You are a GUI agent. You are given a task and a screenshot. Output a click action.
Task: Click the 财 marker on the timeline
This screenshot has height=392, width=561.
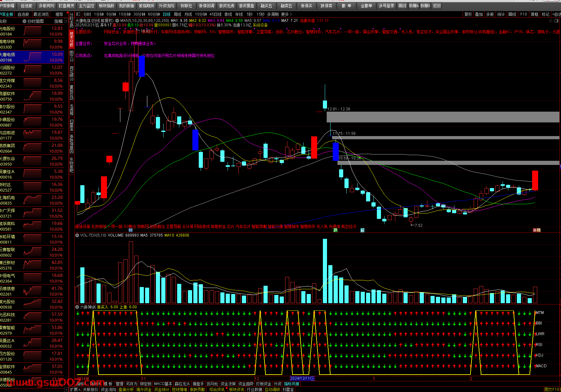130,230
